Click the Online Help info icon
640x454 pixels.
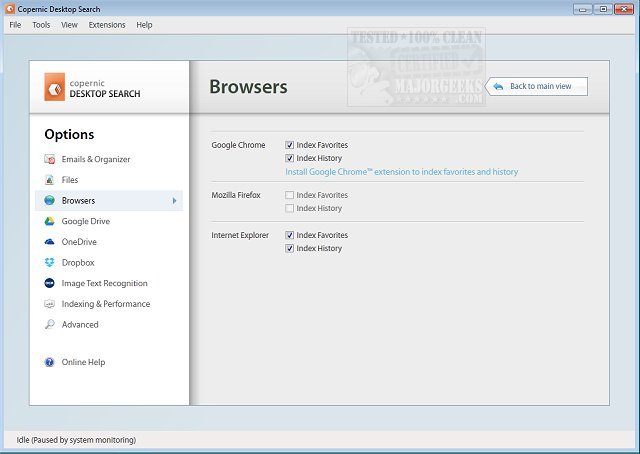coord(49,362)
